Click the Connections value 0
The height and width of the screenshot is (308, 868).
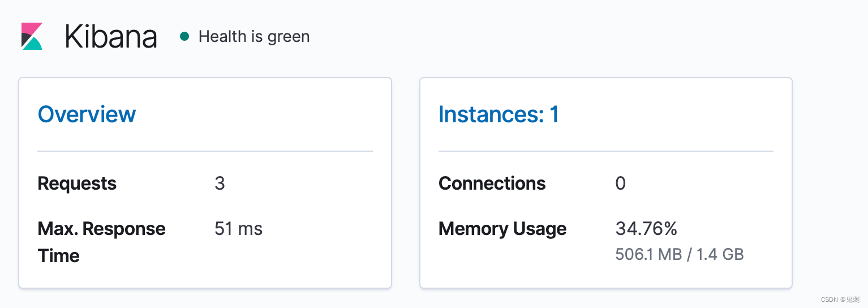click(x=620, y=183)
